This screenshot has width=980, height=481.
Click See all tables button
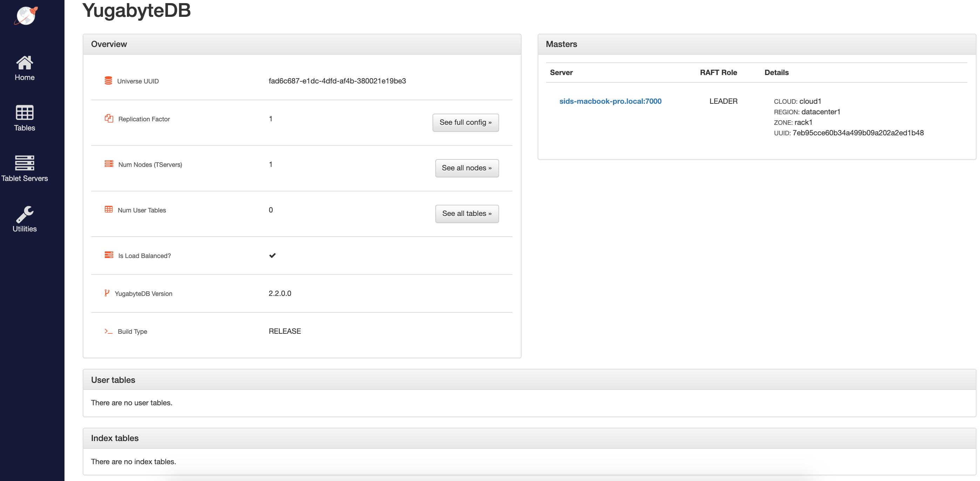(467, 214)
